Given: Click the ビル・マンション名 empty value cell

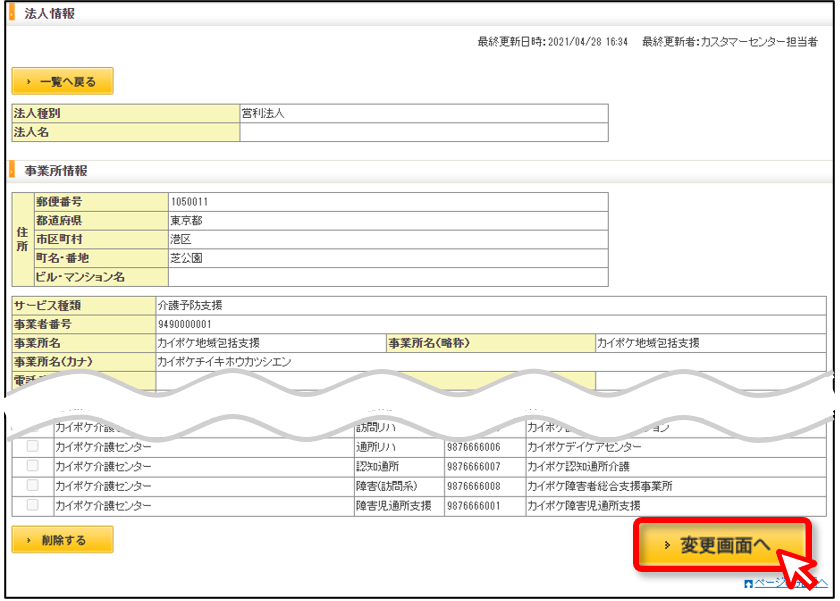Looking at the screenshot, I should tap(388, 277).
